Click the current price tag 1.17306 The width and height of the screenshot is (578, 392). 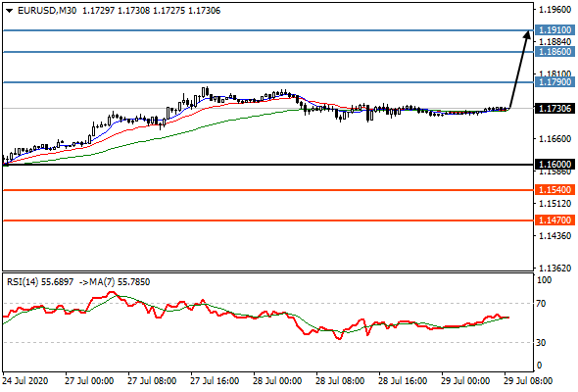coord(554,109)
